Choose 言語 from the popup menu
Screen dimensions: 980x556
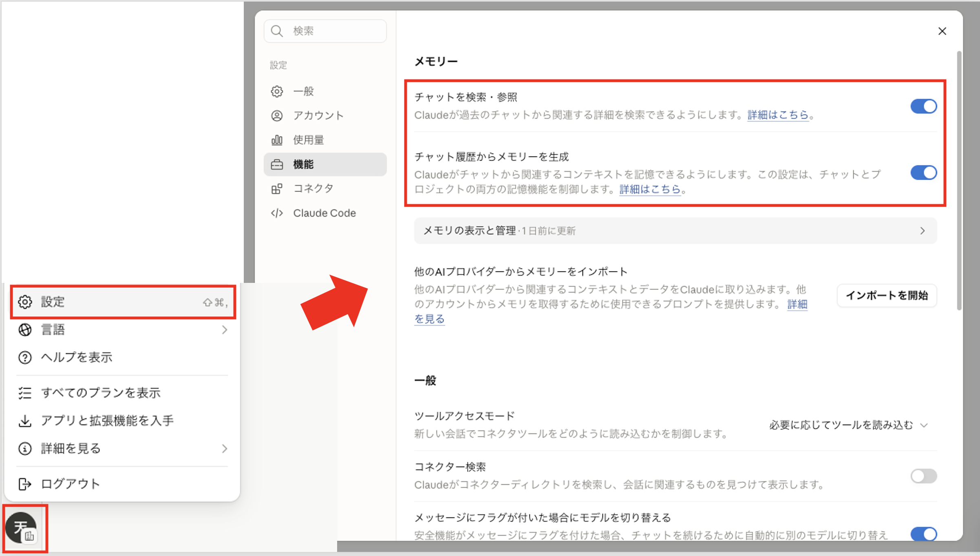pyautogui.click(x=123, y=330)
